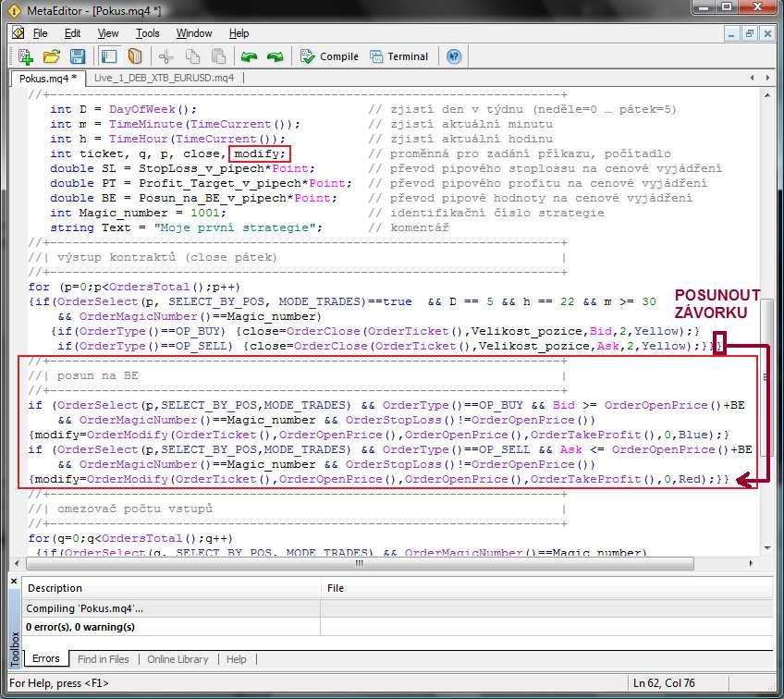Viewport: 784px width, 699px height.
Task: Close the Toolbox panel with X
Action: pyautogui.click(x=14, y=581)
